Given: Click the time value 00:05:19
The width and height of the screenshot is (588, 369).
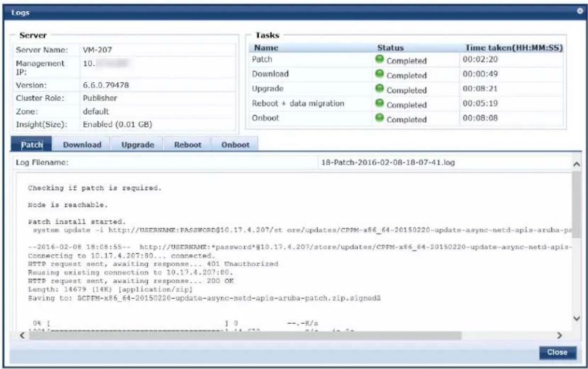Looking at the screenshot, I should (480, 103).
